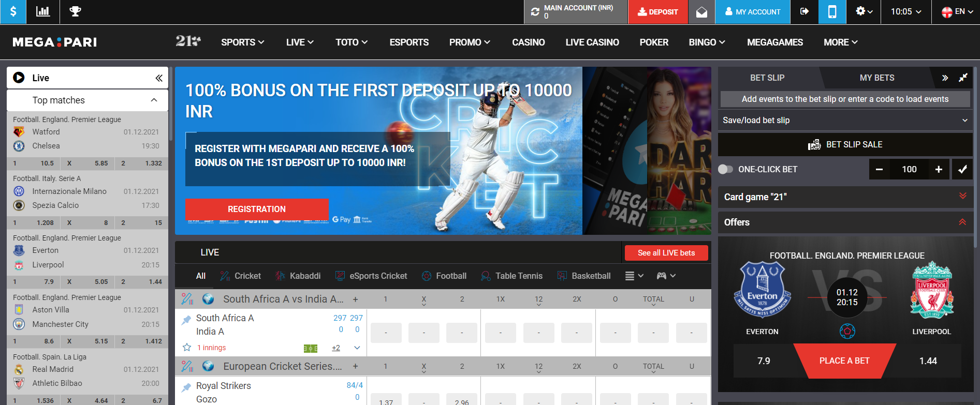Open the SPORTS menu

[x=242, y=42]
